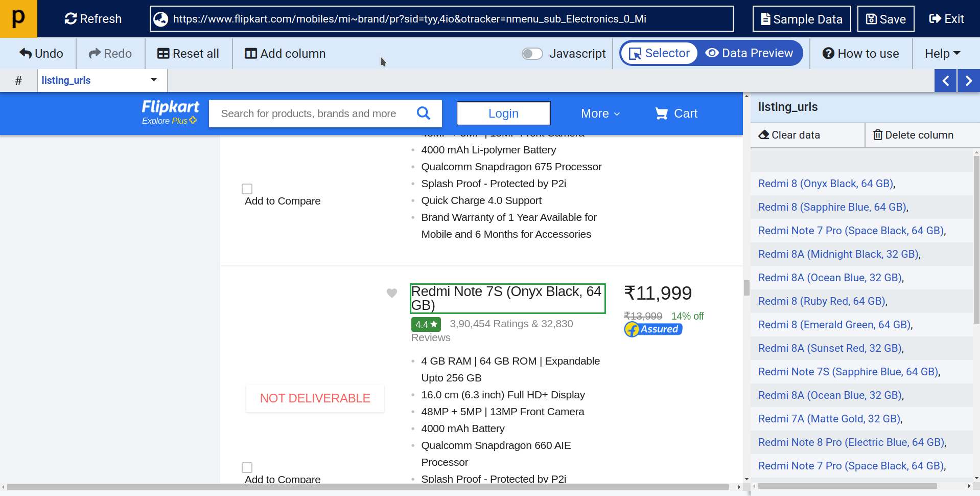Image resolution: width=980 pixels, height=496 pixels.
Task: Switch to the Selector tab
Action: [x=659, y=53]
